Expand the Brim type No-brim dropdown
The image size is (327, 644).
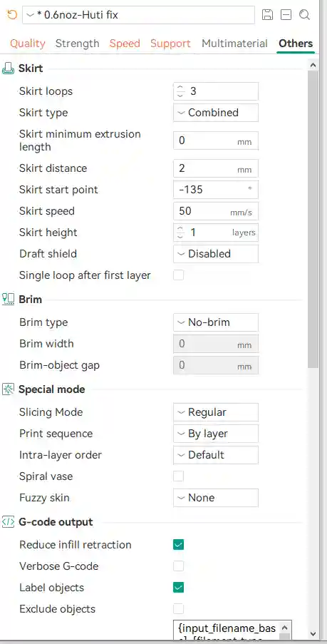216,322
